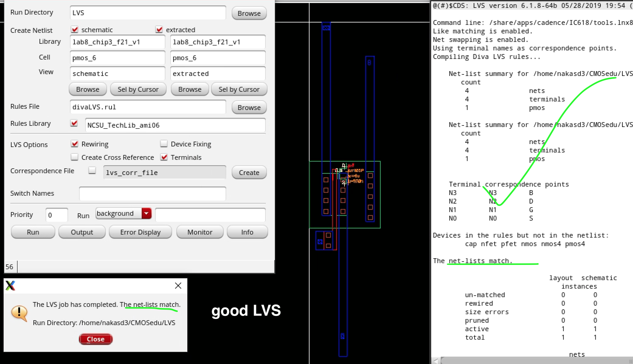Click the Switch Names field
Viewport: 633px width, 364px height.
point(152,194)
